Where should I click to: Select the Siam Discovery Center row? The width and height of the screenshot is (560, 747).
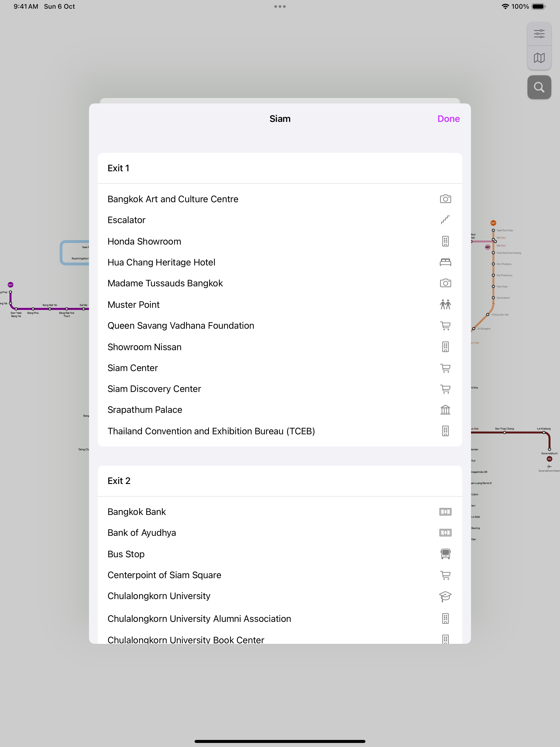pos(280,389)
